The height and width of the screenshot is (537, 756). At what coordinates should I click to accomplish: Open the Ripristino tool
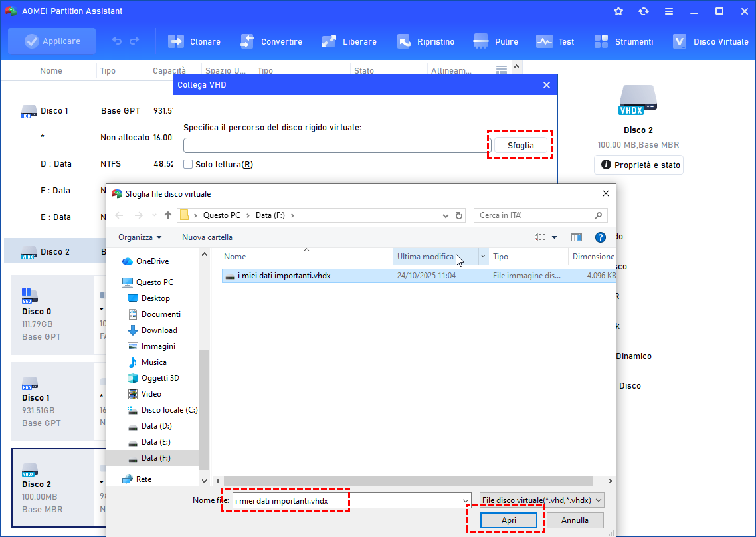coord(426,41)
